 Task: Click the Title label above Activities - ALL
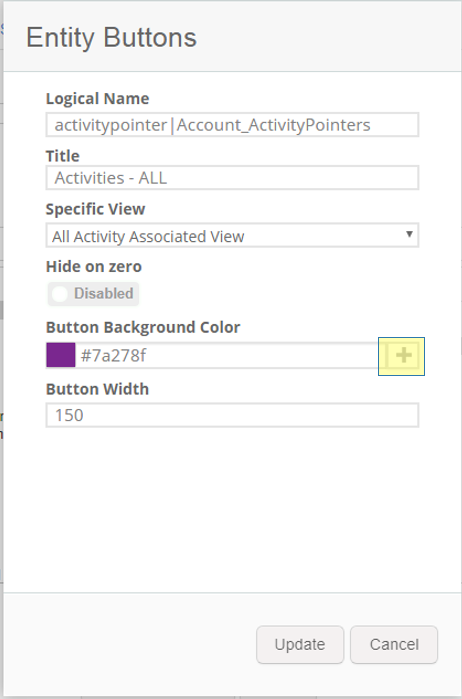(x=63, y=156)
